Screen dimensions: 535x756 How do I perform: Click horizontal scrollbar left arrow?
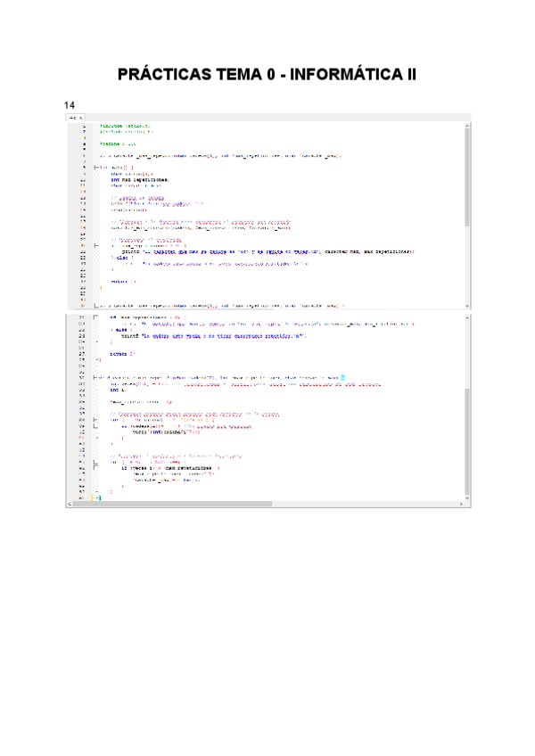70,505
